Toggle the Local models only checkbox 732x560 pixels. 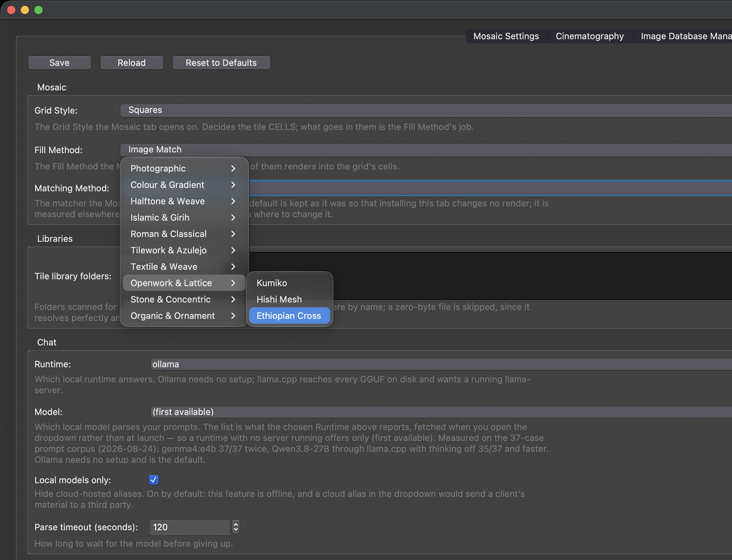[x=153, y=480]
